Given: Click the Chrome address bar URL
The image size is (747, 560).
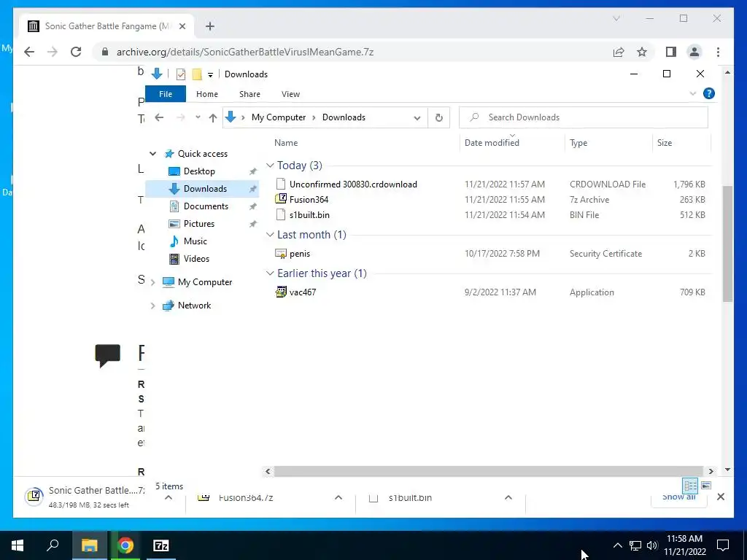Looking at the screenshot, I should [245, 52].
